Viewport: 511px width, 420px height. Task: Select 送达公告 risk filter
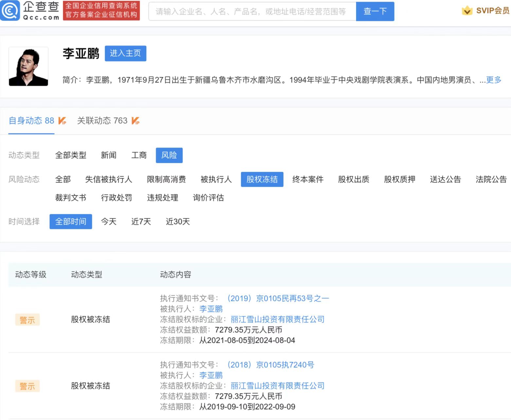(x=445, y=179)
